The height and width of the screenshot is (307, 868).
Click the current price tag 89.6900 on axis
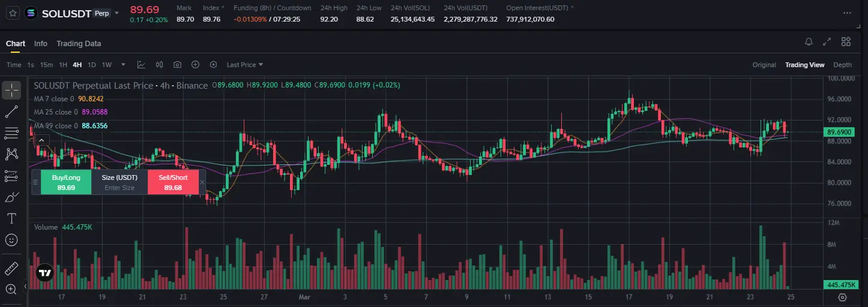(839, 132)
